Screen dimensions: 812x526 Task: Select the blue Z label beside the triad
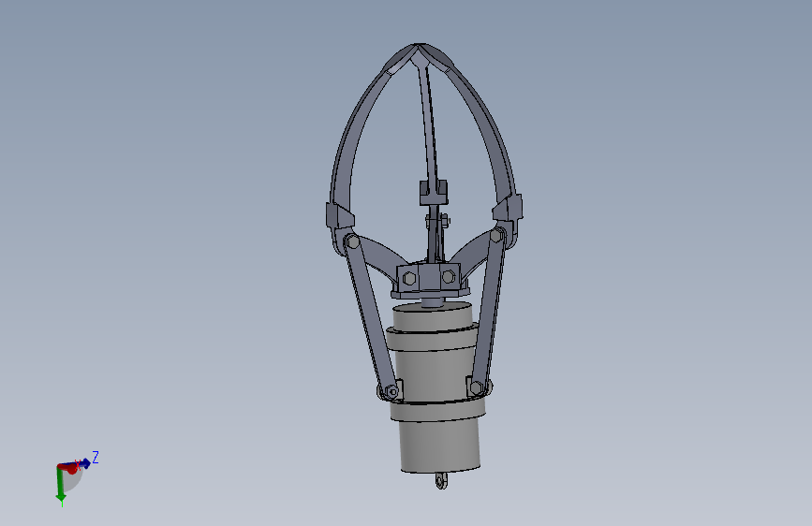(96, 457)
